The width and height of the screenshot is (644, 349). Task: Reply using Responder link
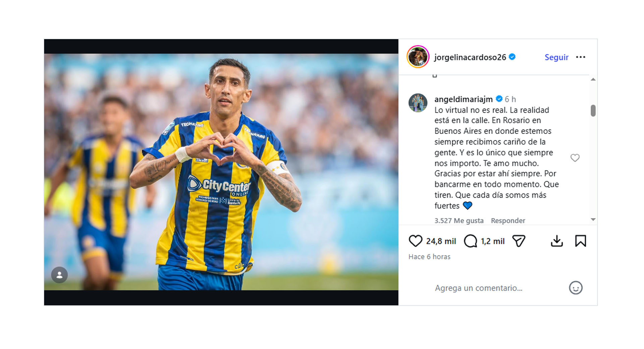[x=508, y=220]
